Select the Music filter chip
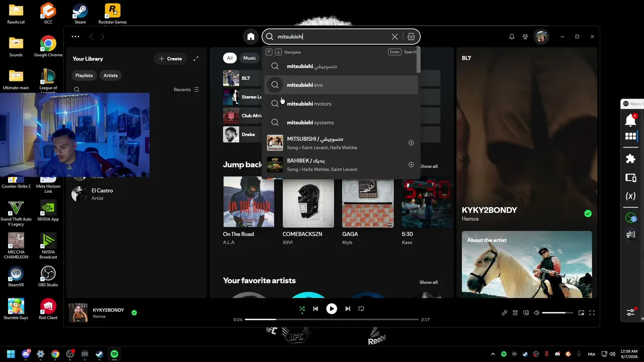Screen dimensions: 644x362 coord(250,58)
